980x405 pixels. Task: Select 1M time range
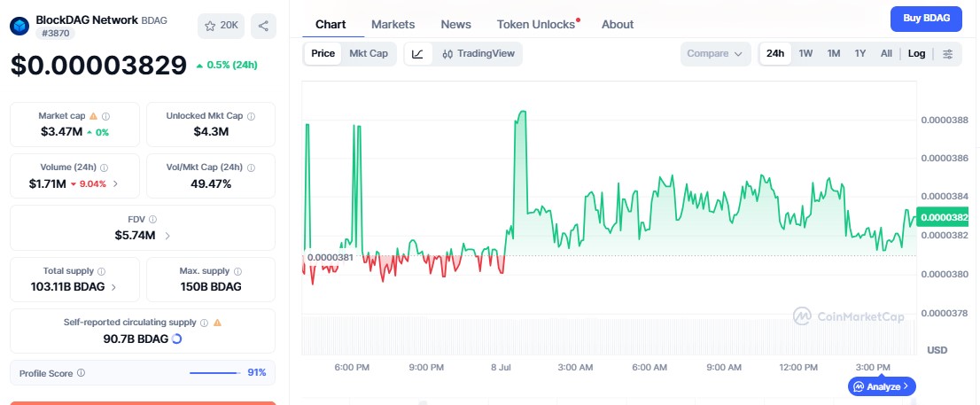tap(833, 54)
